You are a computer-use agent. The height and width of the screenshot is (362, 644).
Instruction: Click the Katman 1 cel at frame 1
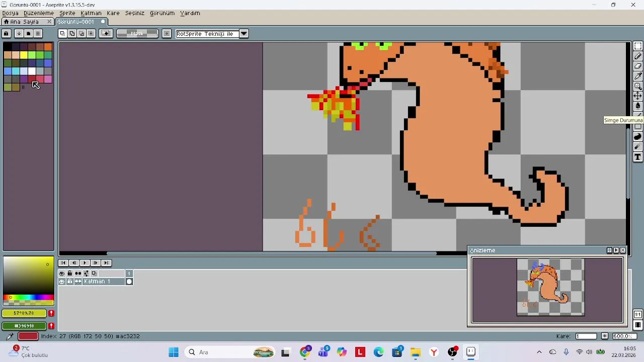[x=129, y=282]
